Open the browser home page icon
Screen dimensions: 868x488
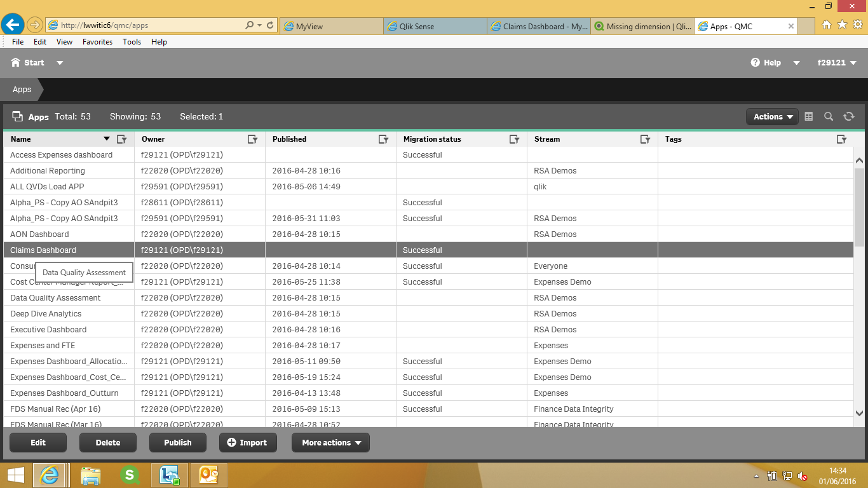point(827,25)
